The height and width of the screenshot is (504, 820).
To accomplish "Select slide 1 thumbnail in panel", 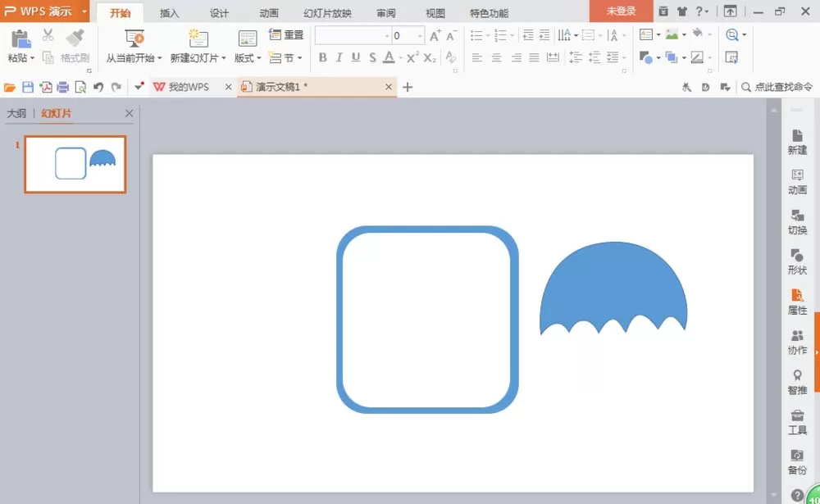I will 75,164.
